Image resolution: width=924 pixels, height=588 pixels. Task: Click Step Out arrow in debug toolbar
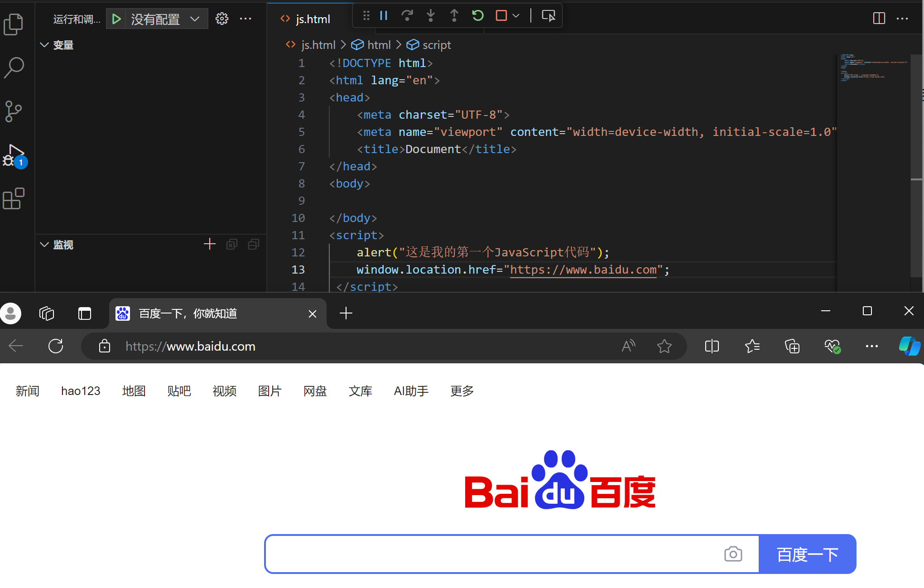(x=454, y=16)
